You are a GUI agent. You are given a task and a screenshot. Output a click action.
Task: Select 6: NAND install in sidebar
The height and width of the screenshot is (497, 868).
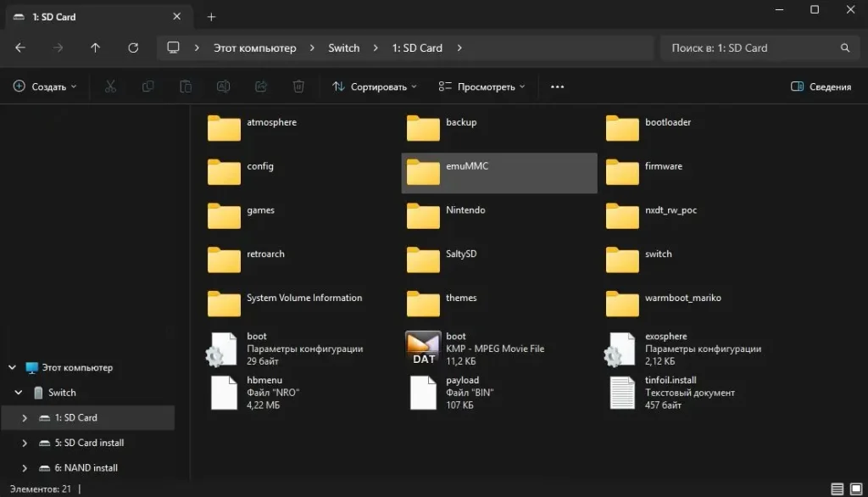(86, 467)
